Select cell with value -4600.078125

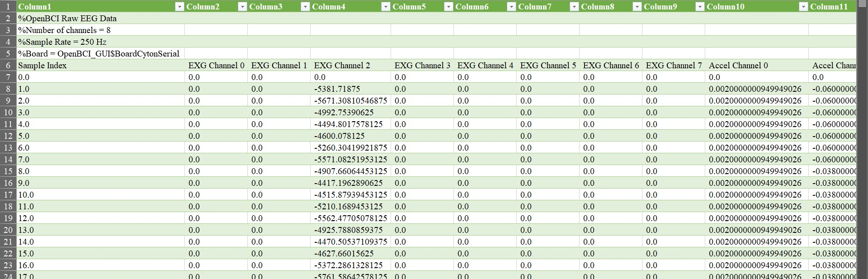pyautogui.click(x=350, y=136)
